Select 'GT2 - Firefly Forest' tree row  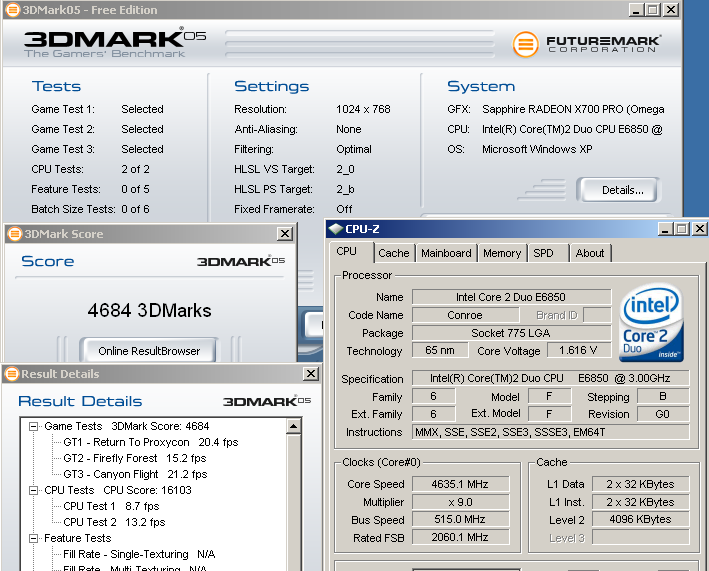coord(135,458)
